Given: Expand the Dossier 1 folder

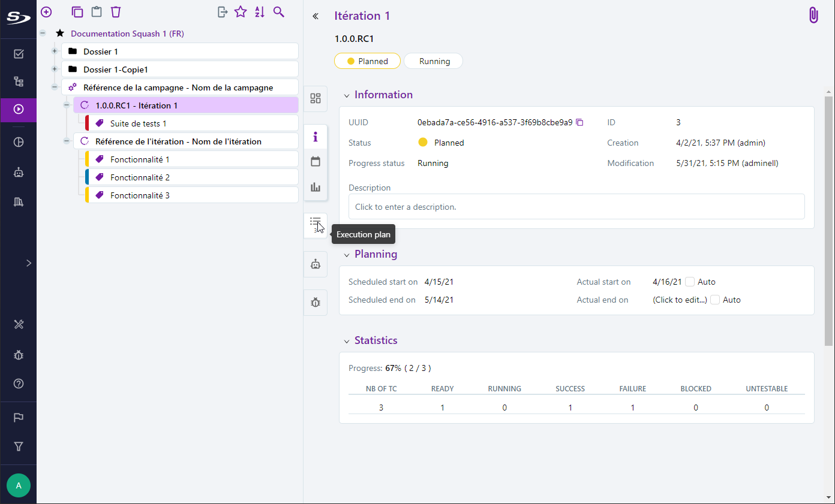Looking at the screenshot, I should pyautogui.click(x=55, y=52).
